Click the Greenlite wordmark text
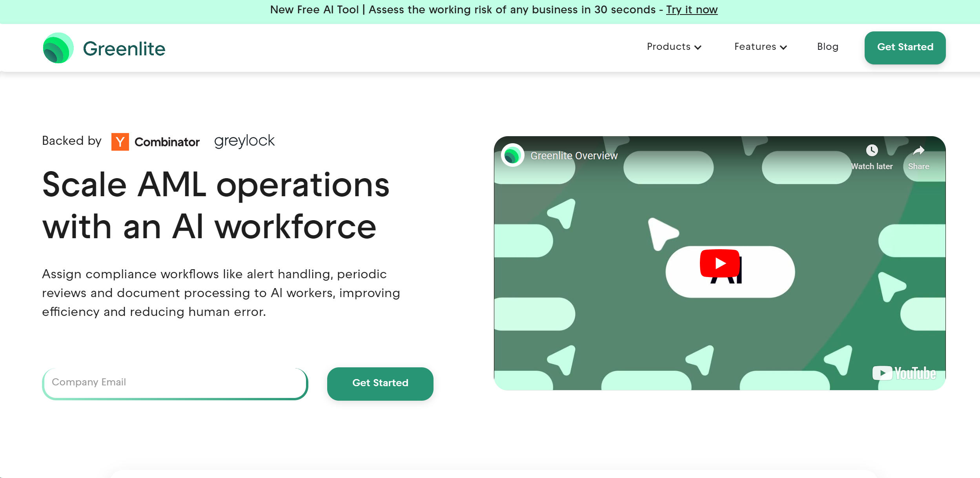This screenshot has height=478, width=980. click(124, 48)
